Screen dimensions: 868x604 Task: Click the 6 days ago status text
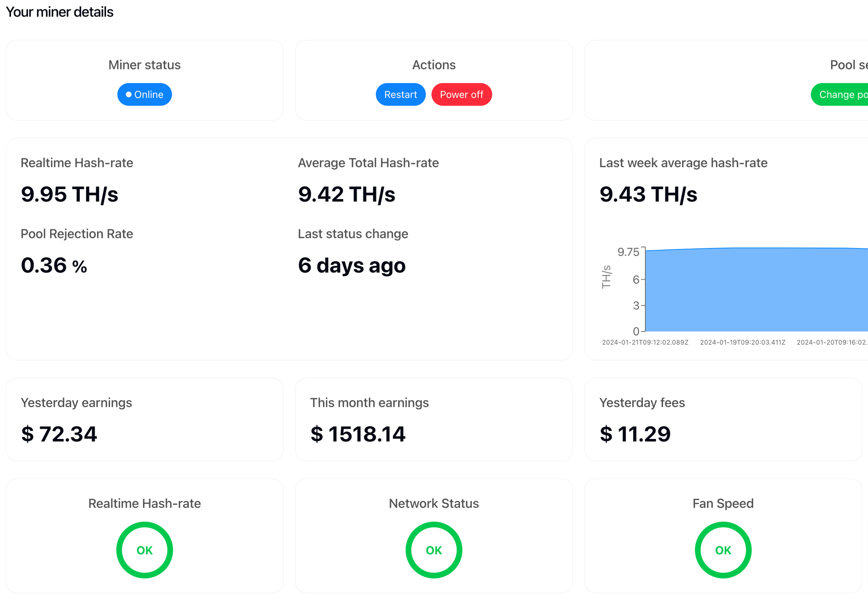[x=352, y=266]
